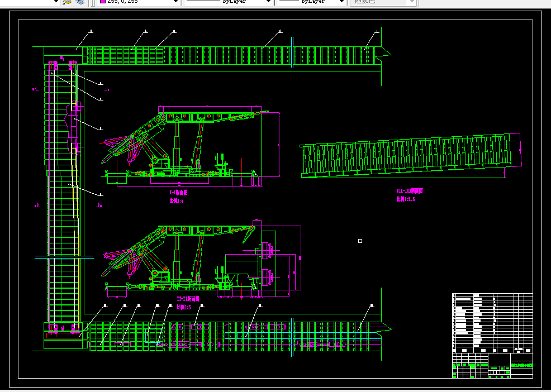Click the green drawing title in title block
551x392 pixels.
pyautogui.click(x=521, y=365)
